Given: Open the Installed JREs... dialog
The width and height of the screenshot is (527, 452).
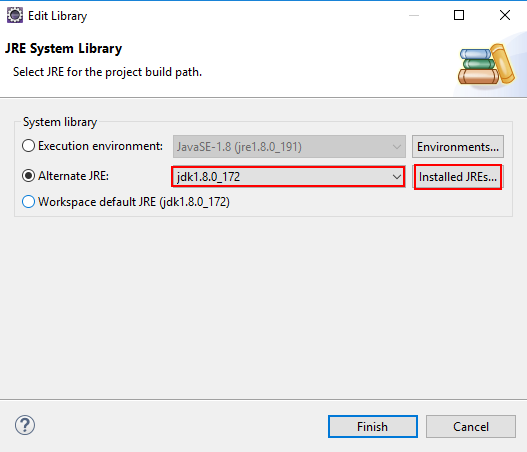Looking at the screenshot, I should pyautogui.click(x=458, y=177).
